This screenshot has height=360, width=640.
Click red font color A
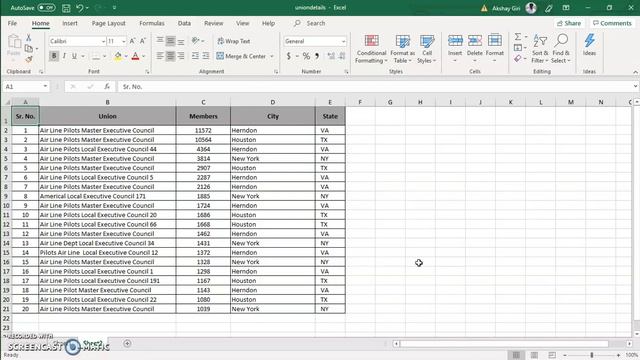pyautogui.click(x=136, y=56)
